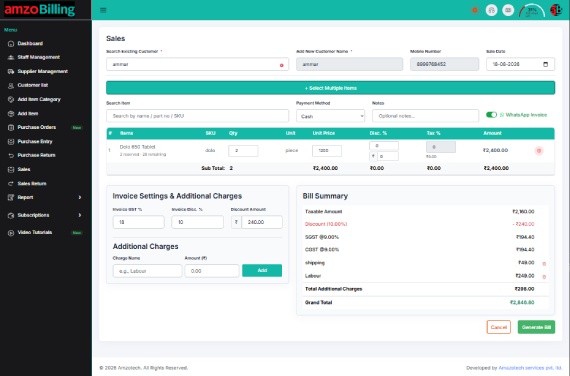Open the sale date calendar picker

[545, 64]
